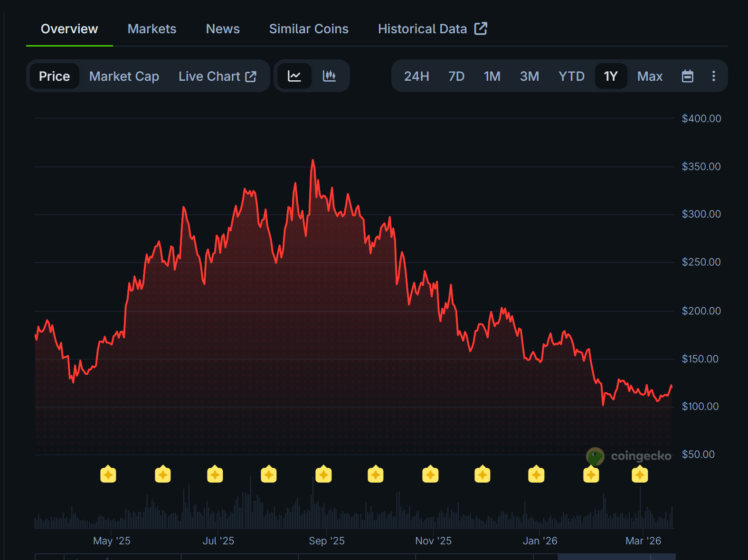Open the star marker between Sep '25 and Nov '25

tap(376, 474)
